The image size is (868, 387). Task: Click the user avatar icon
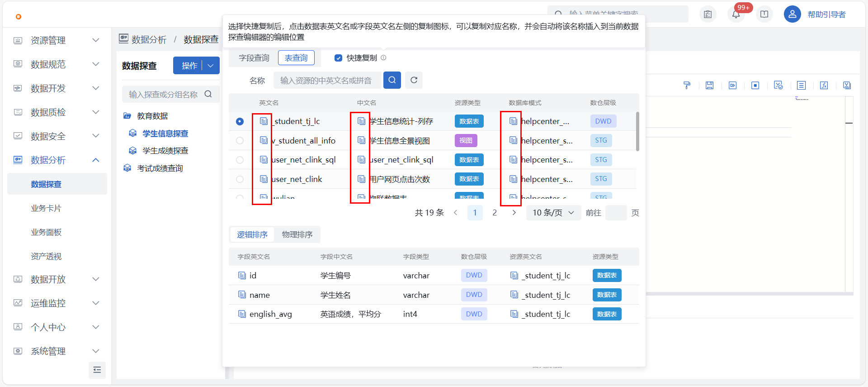coord(793,14)
